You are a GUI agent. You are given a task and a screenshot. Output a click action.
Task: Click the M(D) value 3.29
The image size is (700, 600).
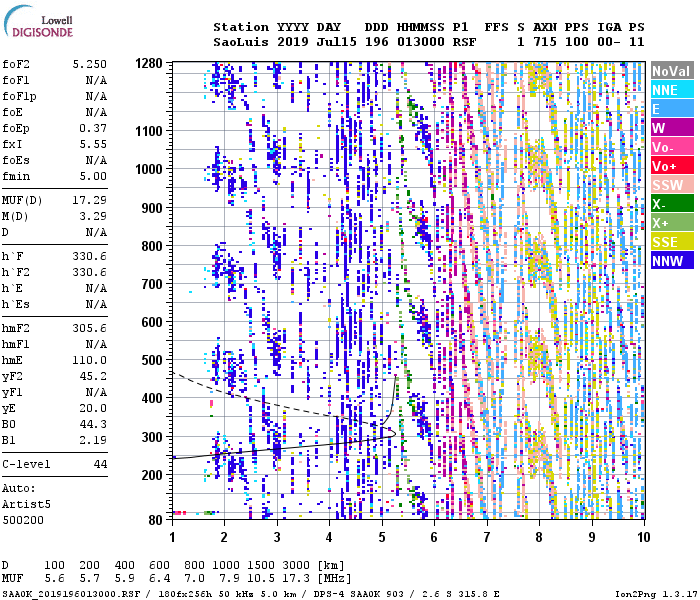[x=93, y=216]
